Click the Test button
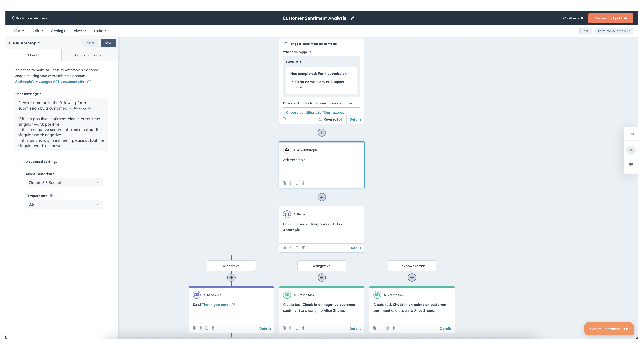The image size is (644, 362). coord(585,31)
